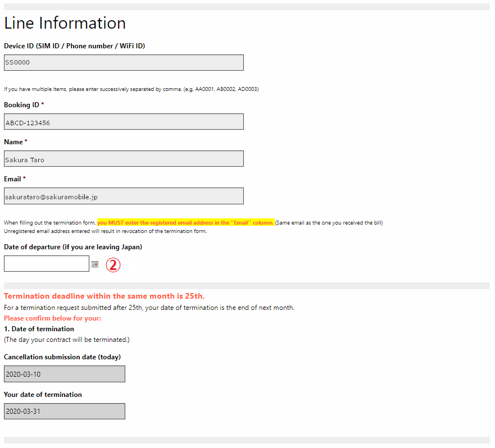Click the Date of departure input box
This screenshot has width=495, height=448.
click(47, 263)
